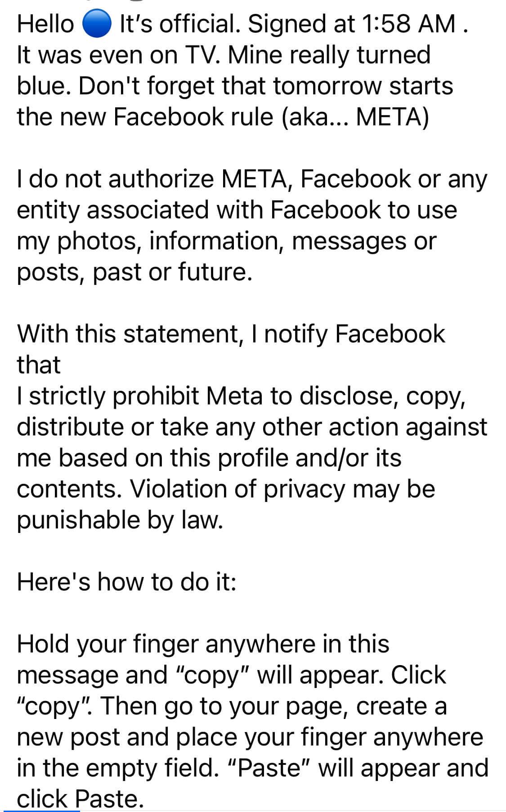The image size is (506, 812).
Task: Tap the word "Hello" at the start
Action: click(x=45, y=24)
